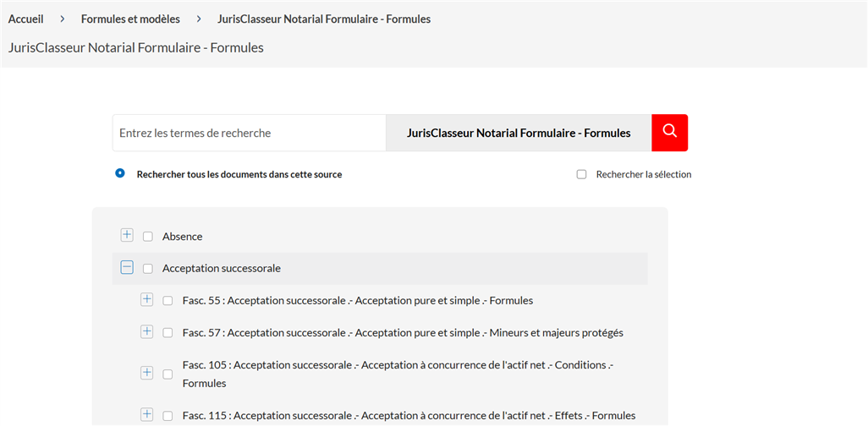Expand Fasc. 115 Effets Formules entry
868x426 pixels.
pos(146,414)
